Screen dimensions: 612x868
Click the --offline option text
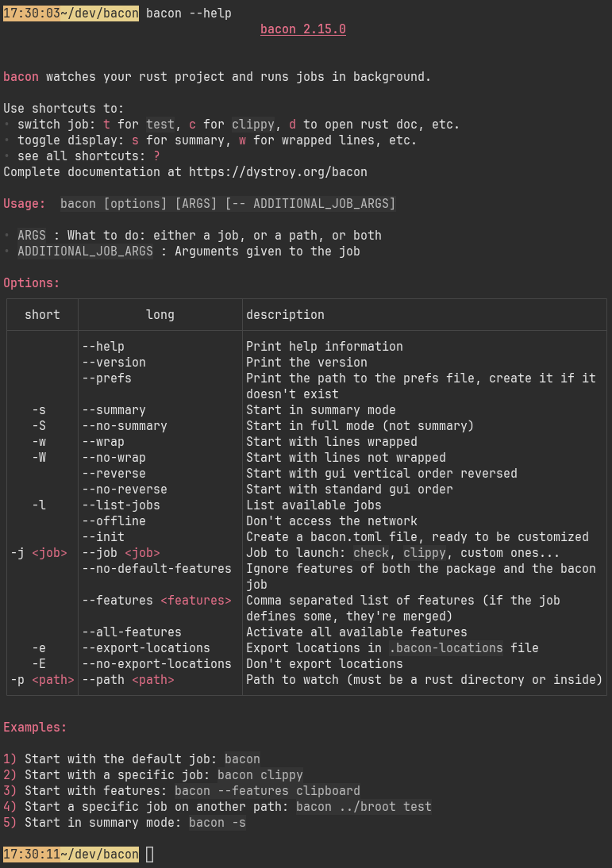pos(114,521)
